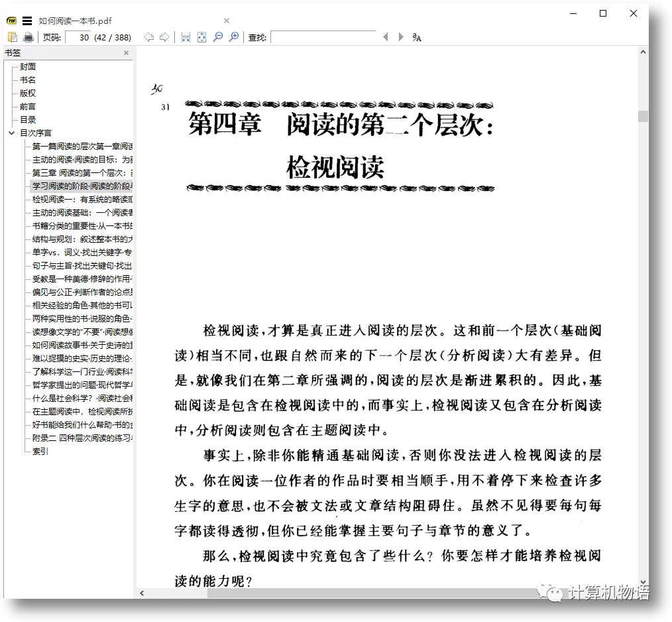Open bookmark 检视阅读一：有系统的略读
Image resolution: width=672 pixels, height=622 pixels.
click(x=82, y=200)
